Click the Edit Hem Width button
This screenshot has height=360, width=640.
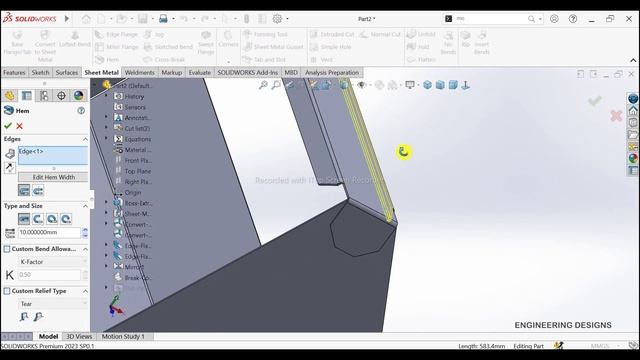coord(53,177)
